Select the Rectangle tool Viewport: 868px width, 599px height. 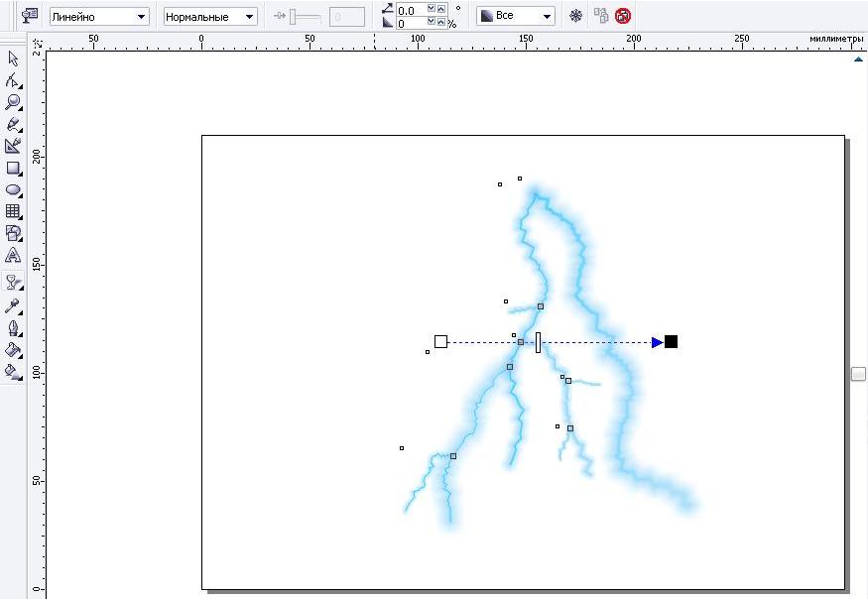(13, 168)
